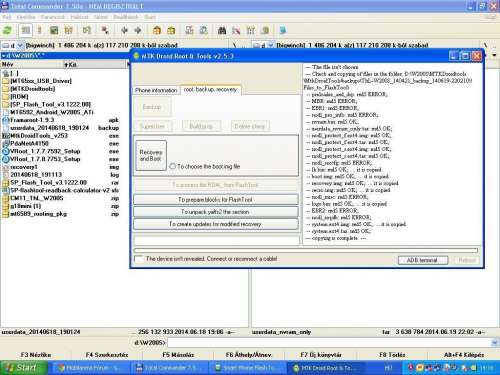Click the Framaroot-1.9.3 apk file icon
The width and height of the screenshot is (500, 375).
pos(5,120)
